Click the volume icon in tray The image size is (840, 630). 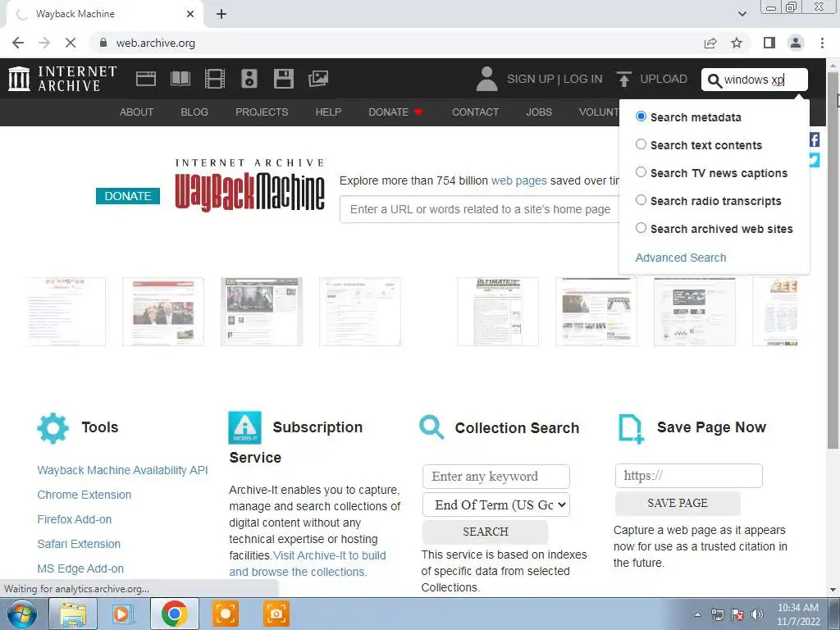click(x=757, y=614)
